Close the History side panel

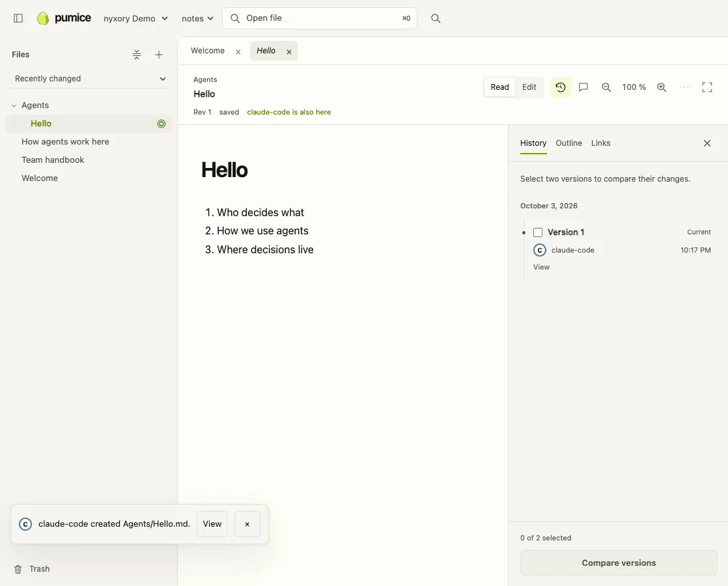pos(707,143)
